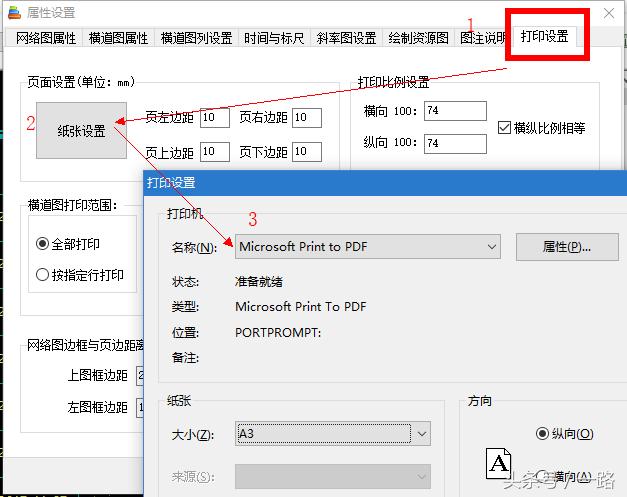
Task: Expand the paper size A3 dropdown
Action: pos(333,433)
